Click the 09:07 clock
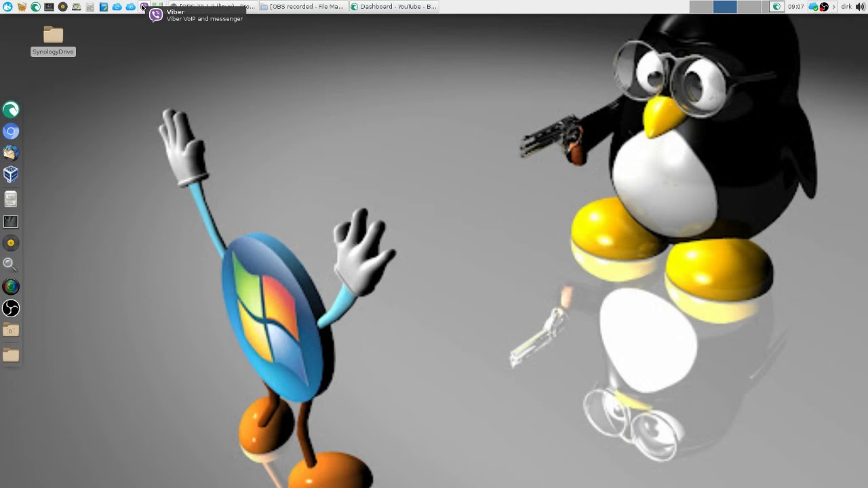 796,7
